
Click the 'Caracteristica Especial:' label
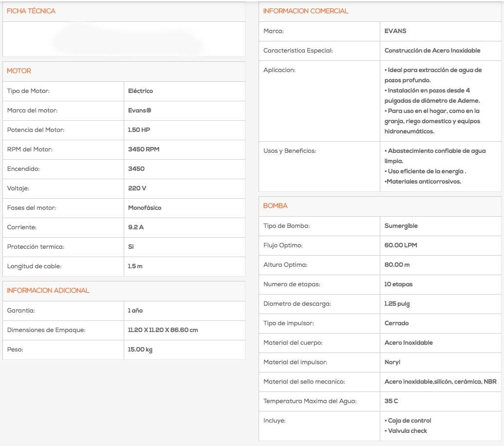coord(298,51)
